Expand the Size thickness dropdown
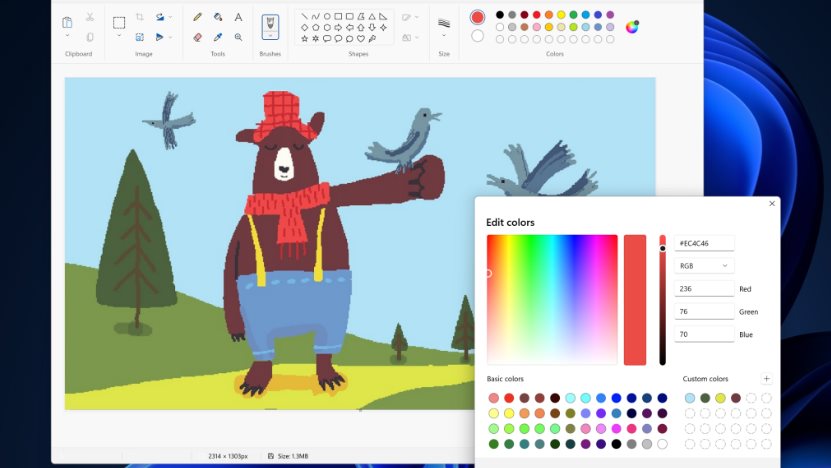This screenshot has width=831, height=468. click(444, 35)
